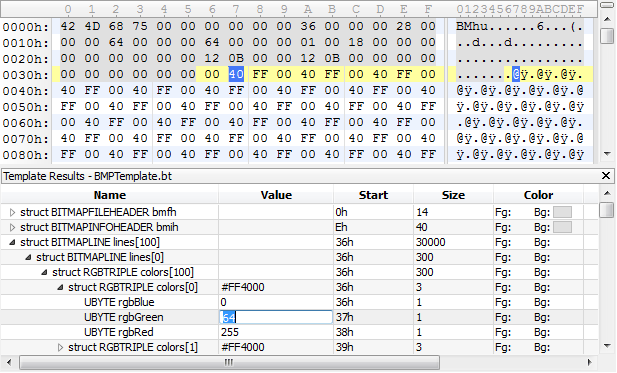Select the UBYTE rgbGreen name
This screenshot has width=617, height=373.
[124, 318]
